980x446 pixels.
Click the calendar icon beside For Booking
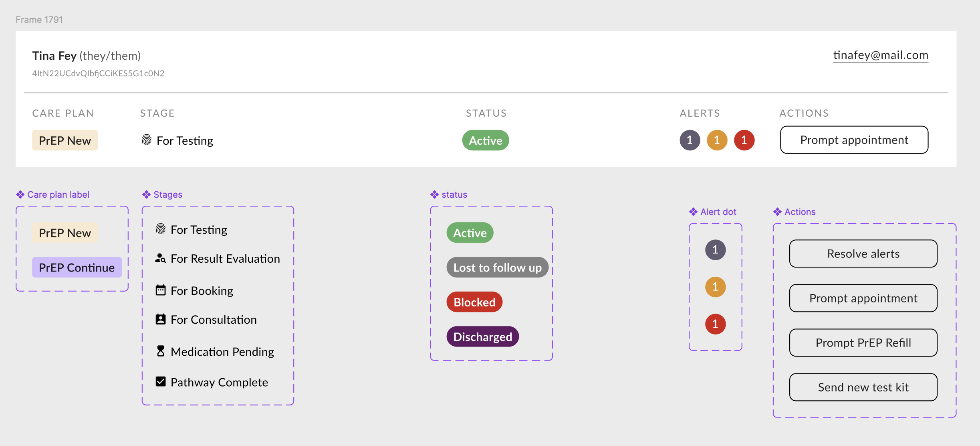[x=161, y=290]
